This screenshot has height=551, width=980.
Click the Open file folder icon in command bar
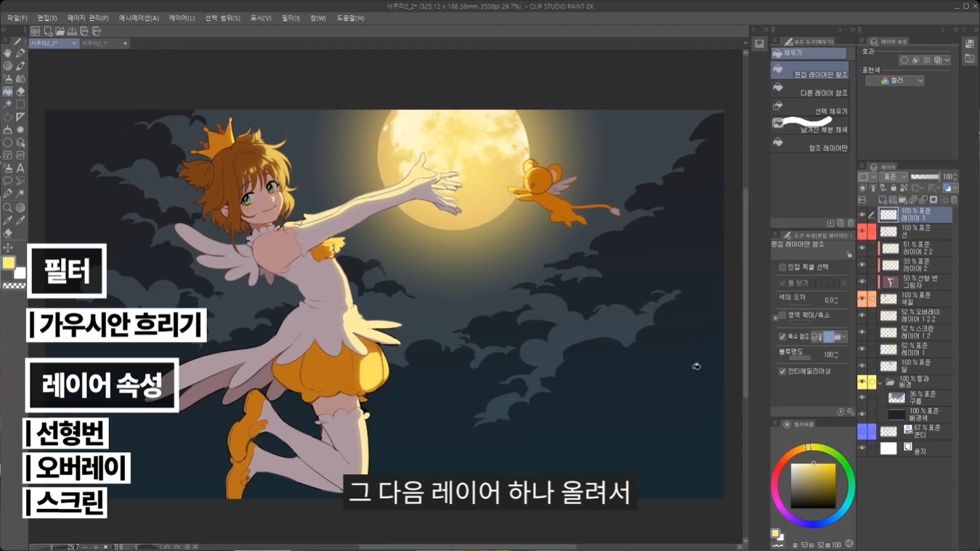click(60, 31)
